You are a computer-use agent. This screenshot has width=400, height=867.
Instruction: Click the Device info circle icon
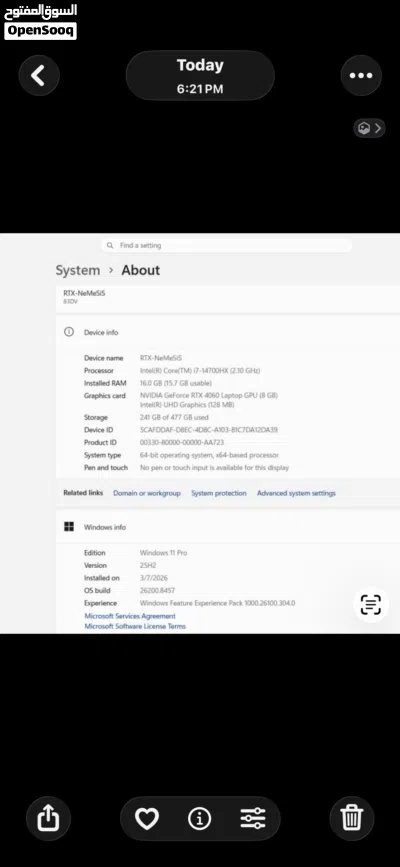coord(69,332)
